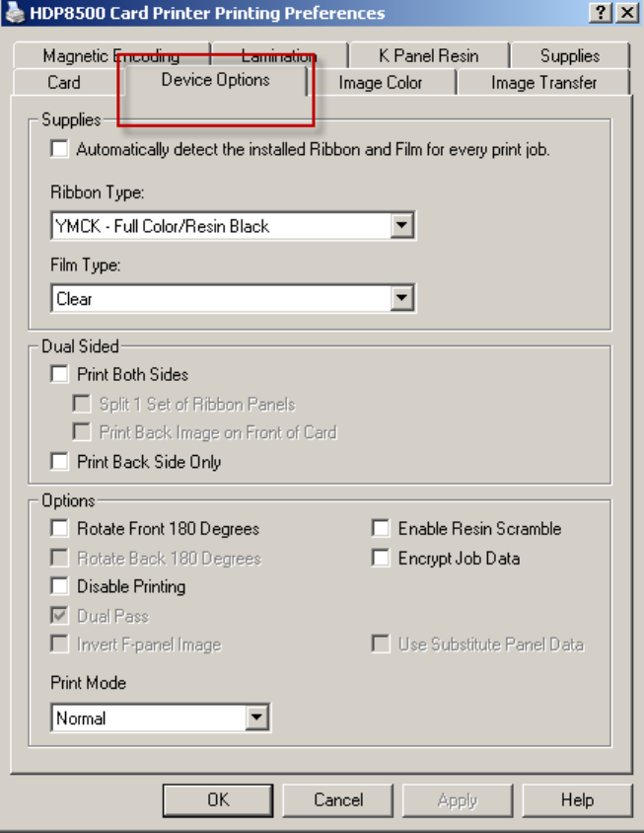Open the Print Mode dropdown
Image resolution: width=644 pixels, height=833 pixels.
pyautogui.click(x=257, y=718)
